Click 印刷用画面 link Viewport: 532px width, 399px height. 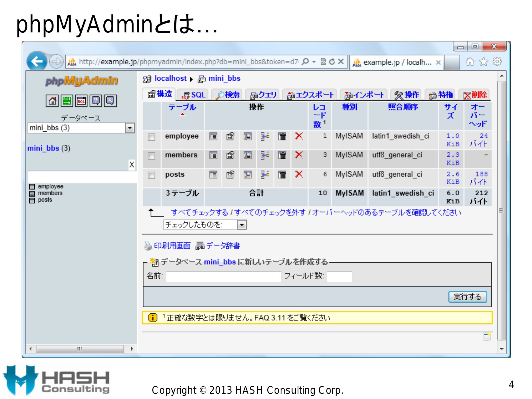point(172,245)
